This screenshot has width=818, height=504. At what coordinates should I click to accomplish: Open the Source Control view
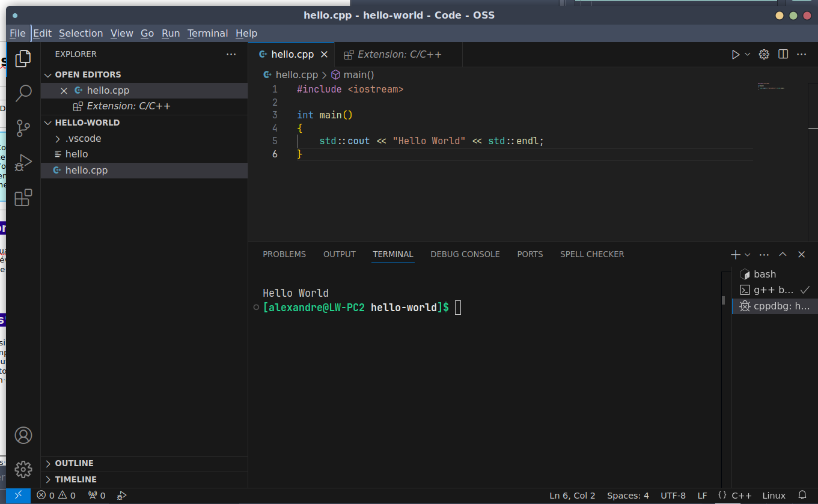(23, 128)
